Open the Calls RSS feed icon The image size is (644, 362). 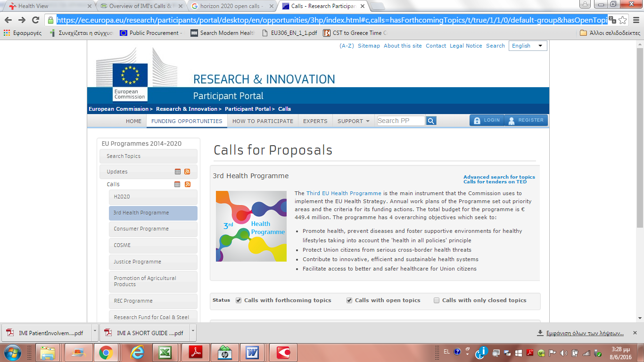click(187, 184)
